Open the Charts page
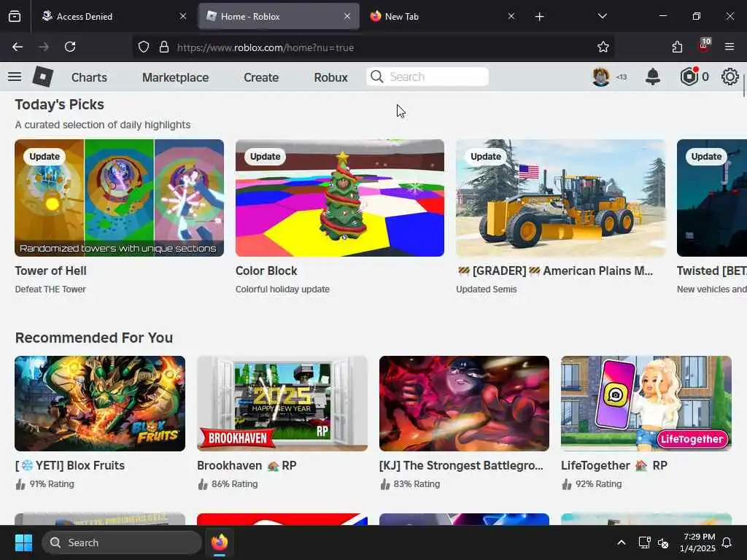 pos(89,77)
